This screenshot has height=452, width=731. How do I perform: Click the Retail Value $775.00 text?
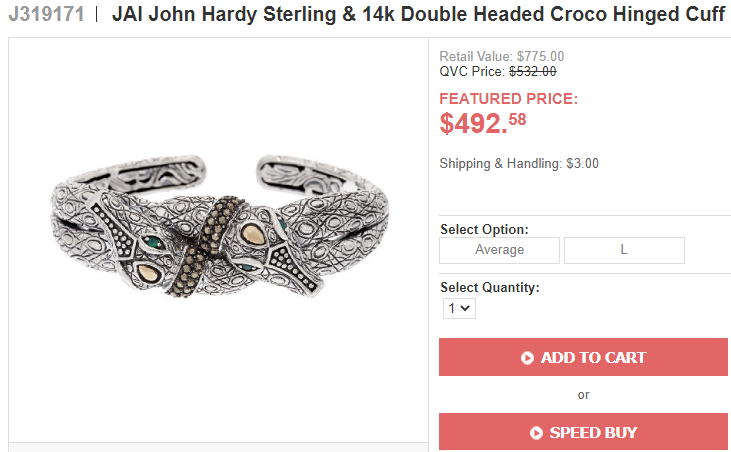(502, 57)
